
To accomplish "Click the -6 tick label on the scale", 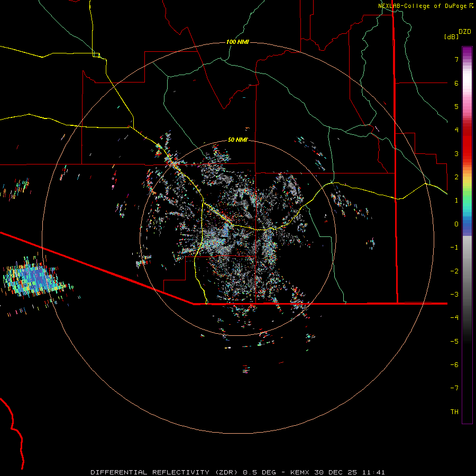I will [454, 365].
